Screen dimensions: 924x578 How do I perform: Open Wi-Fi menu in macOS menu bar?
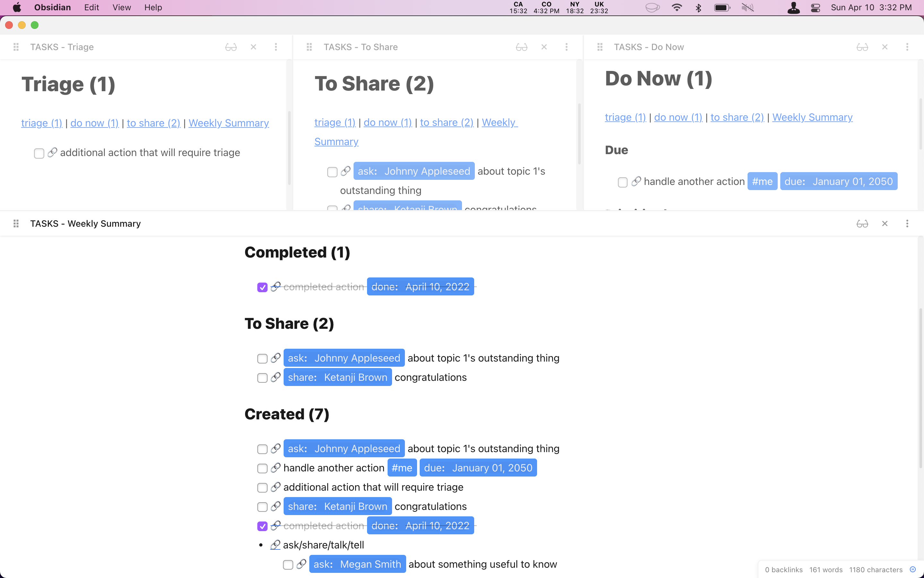point(677,7)
